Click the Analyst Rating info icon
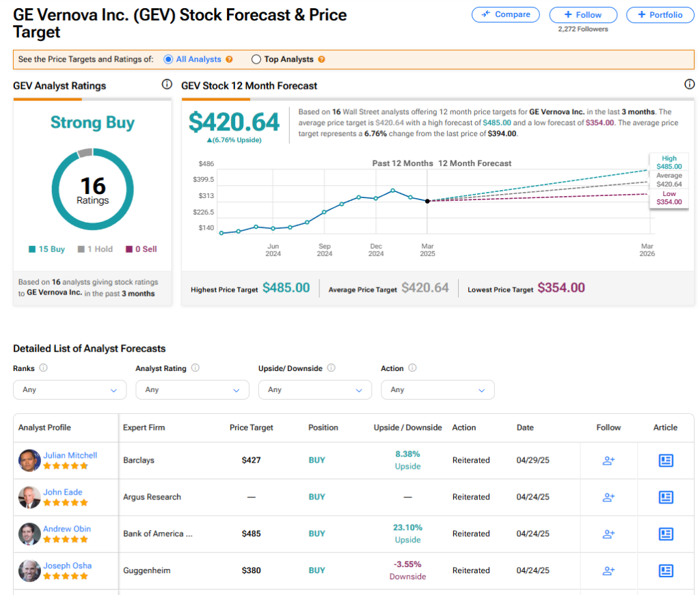Screen dimensions: 700x595 click(195, 368)
